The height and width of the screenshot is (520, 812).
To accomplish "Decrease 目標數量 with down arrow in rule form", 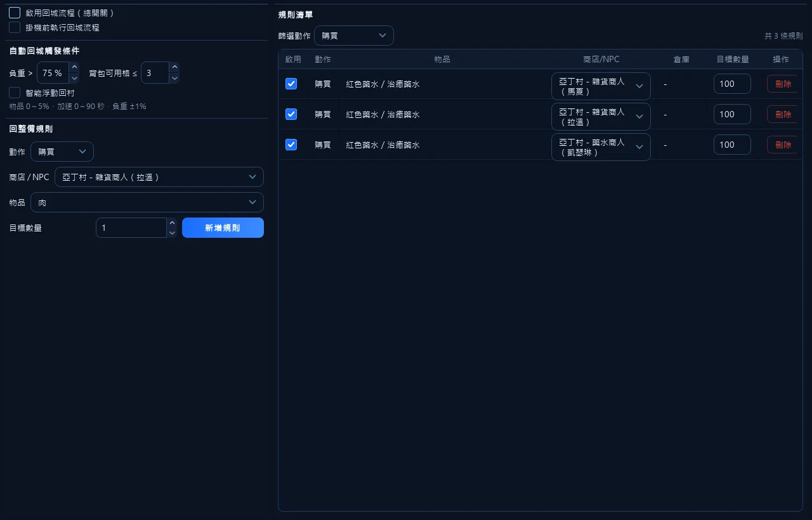I will pos(172,233).
